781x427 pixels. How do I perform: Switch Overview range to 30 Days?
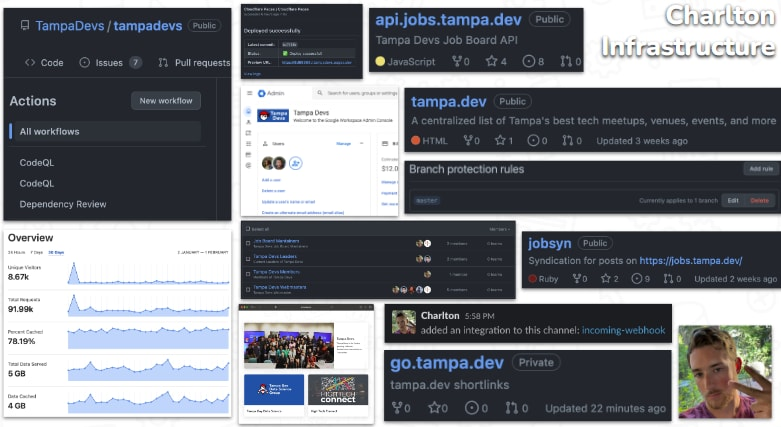click(x=56, y=251)
